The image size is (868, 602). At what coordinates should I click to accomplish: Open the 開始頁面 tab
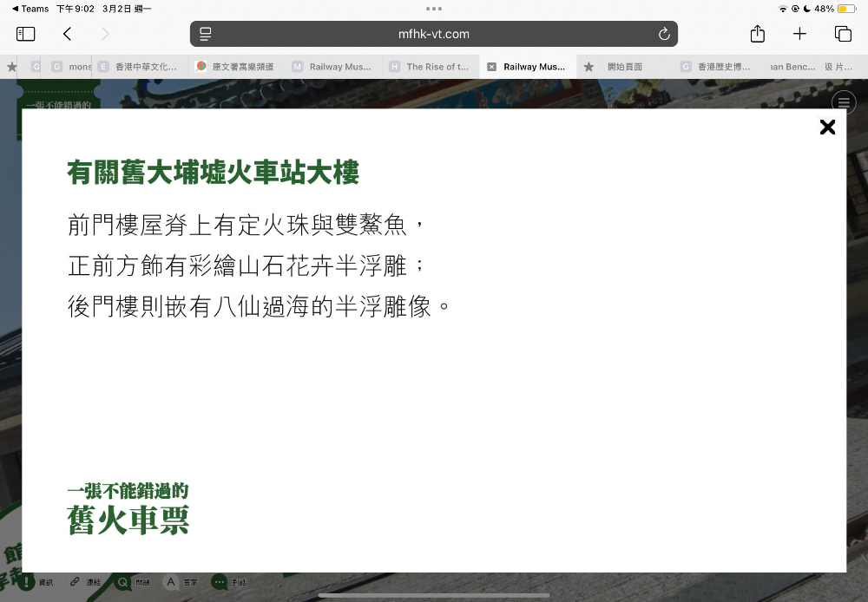[623, 67]
